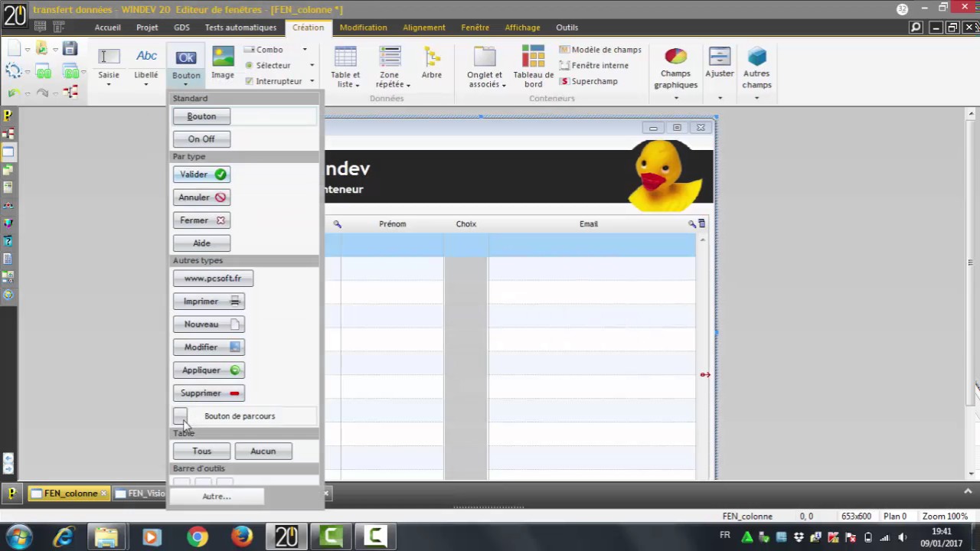Open the Affichage tab

click(522, 28)
